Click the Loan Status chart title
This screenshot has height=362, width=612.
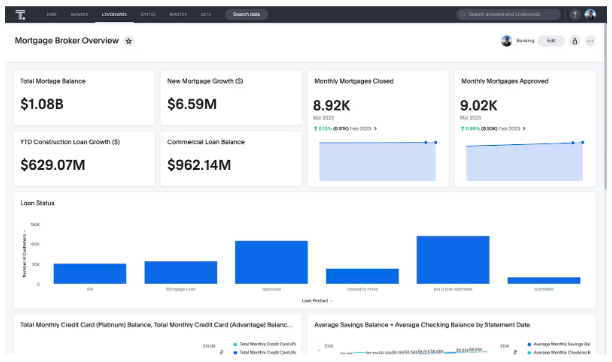(x=37, y=203)
